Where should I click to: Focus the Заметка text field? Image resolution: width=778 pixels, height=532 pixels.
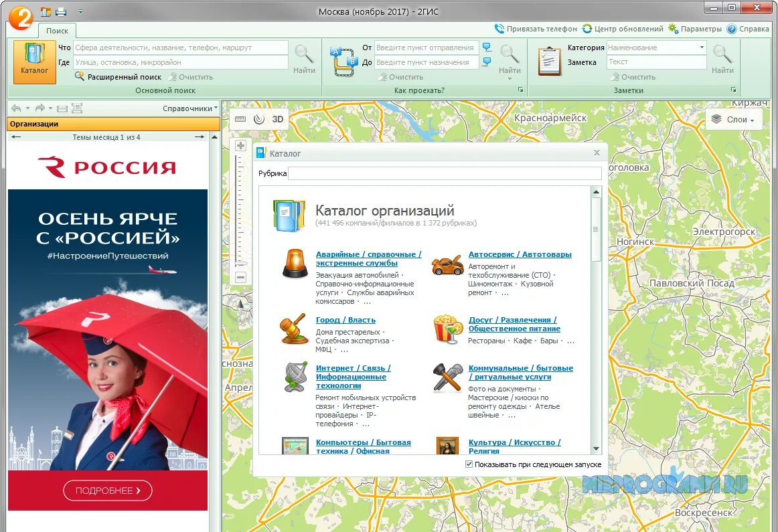(x=656, y=62)
